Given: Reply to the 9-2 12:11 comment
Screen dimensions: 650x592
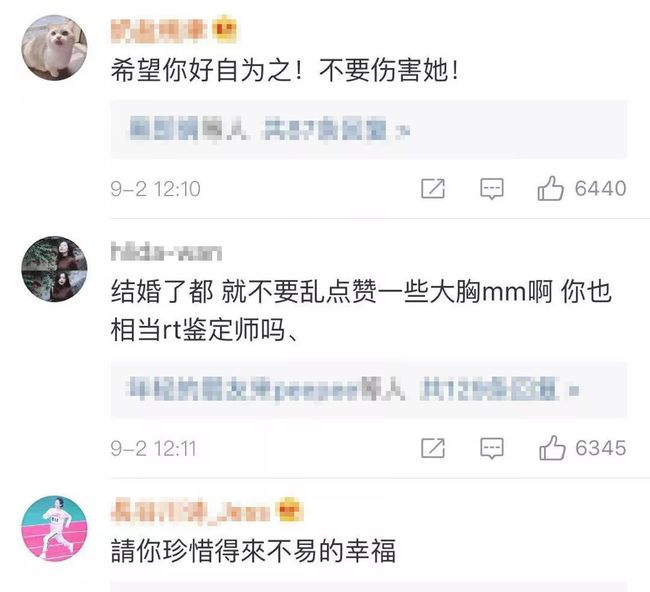Looking at the screenshot, I should coord(492,449).
